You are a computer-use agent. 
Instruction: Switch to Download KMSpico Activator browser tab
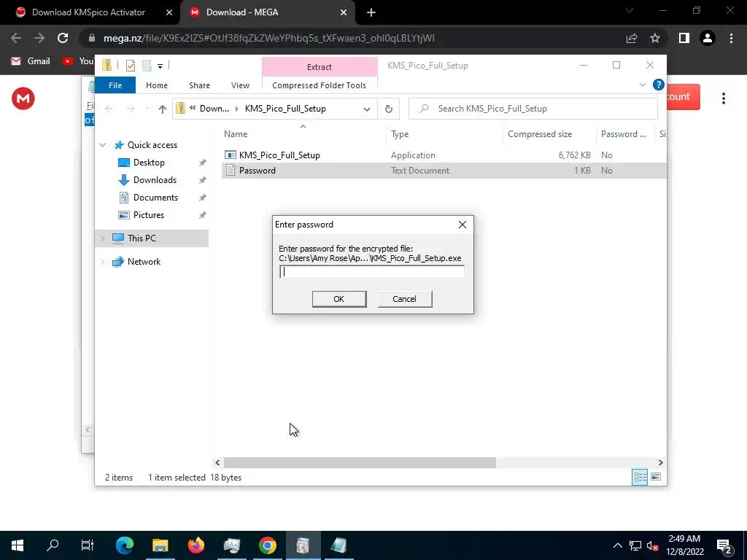pos(88,12)
